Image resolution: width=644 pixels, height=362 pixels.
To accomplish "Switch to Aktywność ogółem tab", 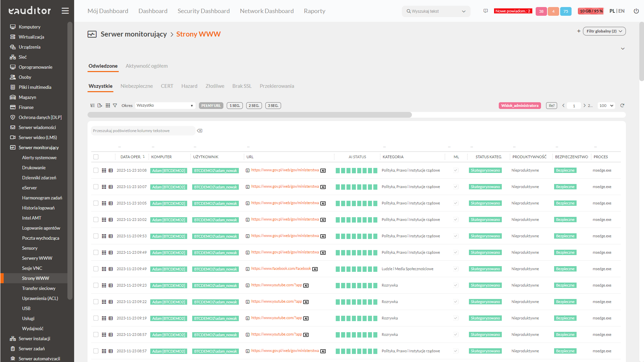I will pyautogui.click(x=147, y=66).
